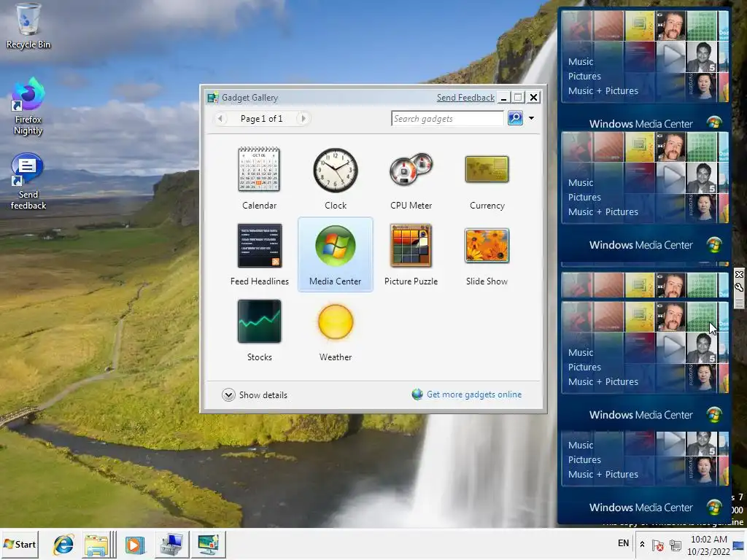747x560 pixels.
Task: Open the clock showing 10:02 AM
Action: tap(708, 545)
